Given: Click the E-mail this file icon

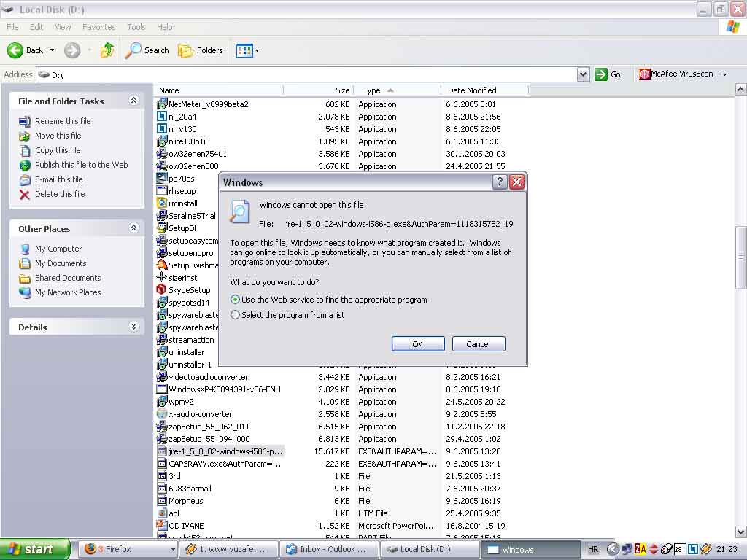Looking at the screenshot, I should [25, 179].
